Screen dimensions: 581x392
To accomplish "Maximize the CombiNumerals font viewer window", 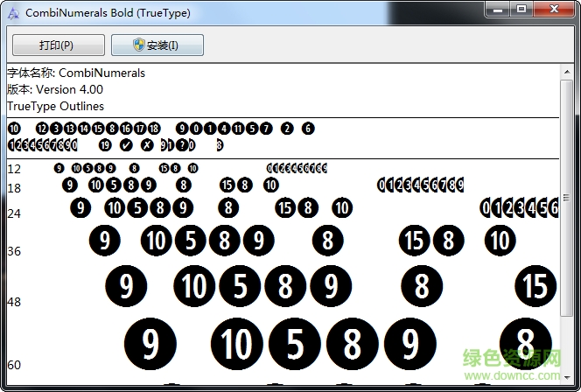I will pyautogui.click(x=521, y=10).
